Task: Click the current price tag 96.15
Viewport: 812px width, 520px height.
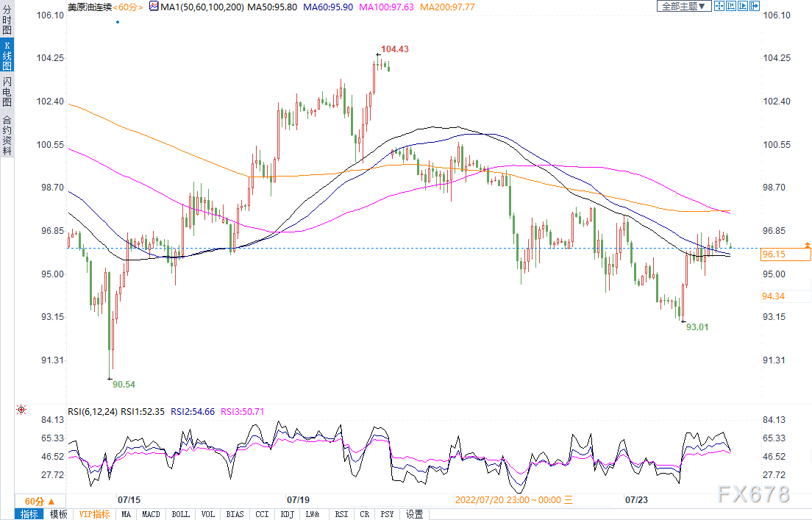Action: [x=786, y=254]
